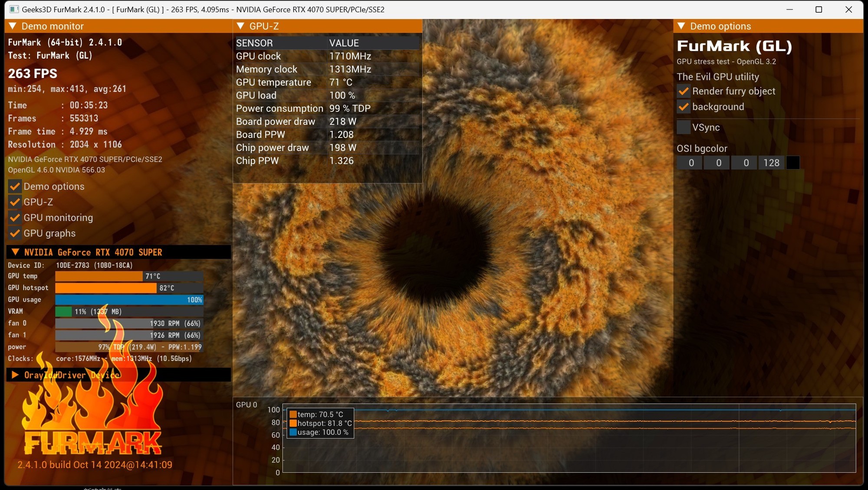Click the GPU hotspot bar showing 82°C
The width and height of the screenshot is (868, 490).
coord(129,288)
